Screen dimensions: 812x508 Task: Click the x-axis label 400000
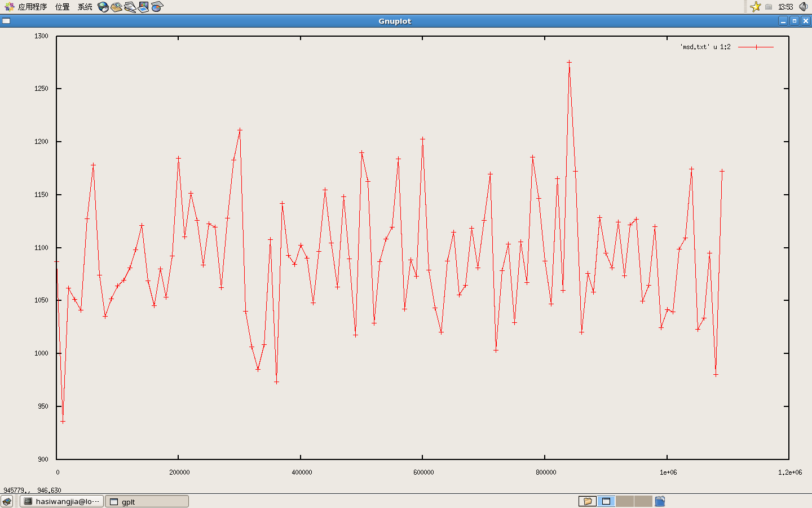pyautogui.click(x=302, y=472)
